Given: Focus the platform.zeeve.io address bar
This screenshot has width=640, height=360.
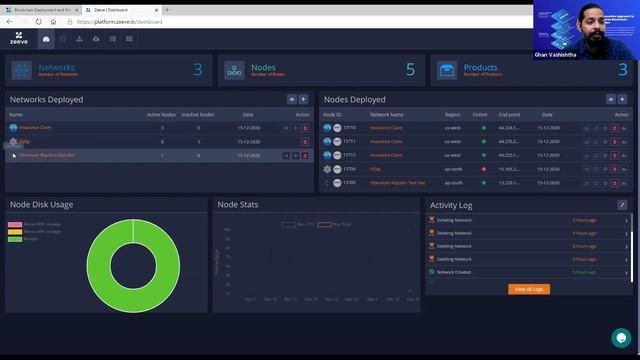Looking at the screenshot, I should pyautogui.click(x=119, y=22).
